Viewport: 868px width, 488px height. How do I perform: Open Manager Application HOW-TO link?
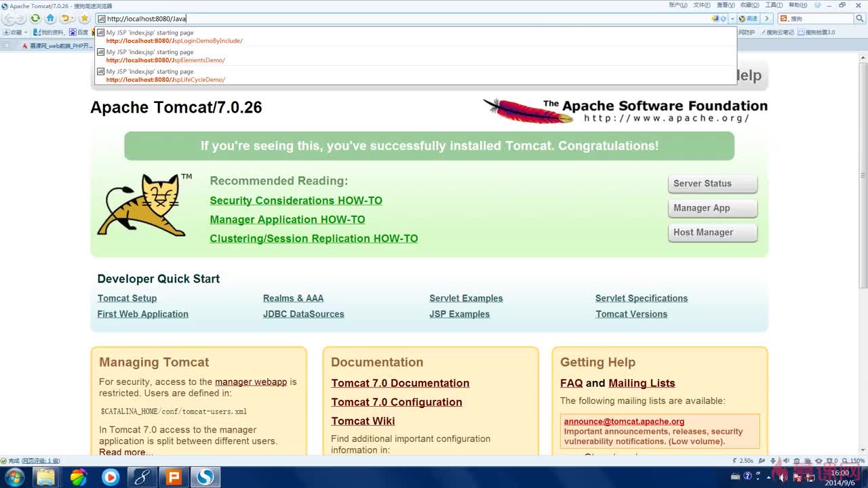(x=288, y=220)
